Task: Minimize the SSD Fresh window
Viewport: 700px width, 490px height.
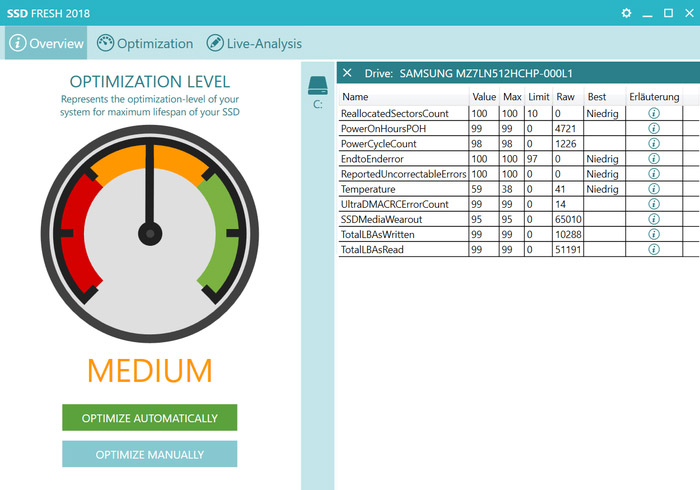Action: pyautogui.click(x=647, y=14)
